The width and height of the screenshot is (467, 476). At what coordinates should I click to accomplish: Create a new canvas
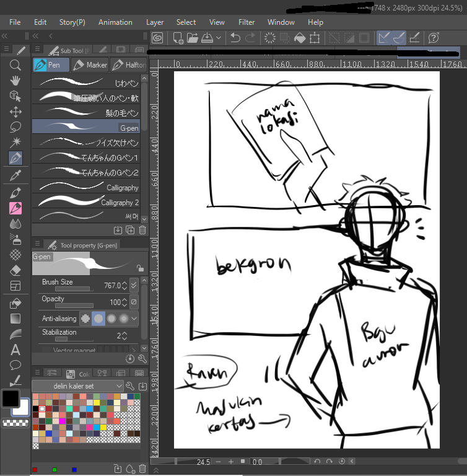pos(178,38)
